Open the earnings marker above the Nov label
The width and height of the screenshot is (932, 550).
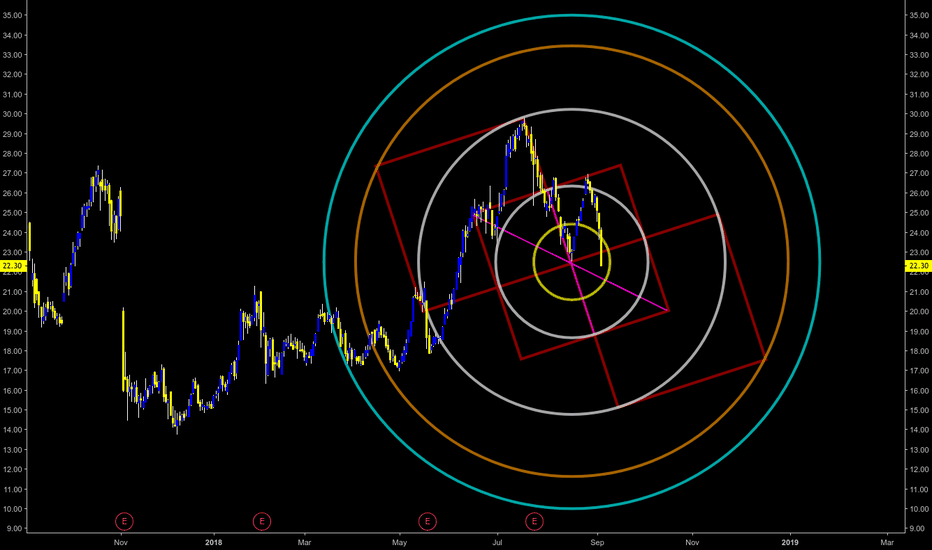[x=124, y=521]
